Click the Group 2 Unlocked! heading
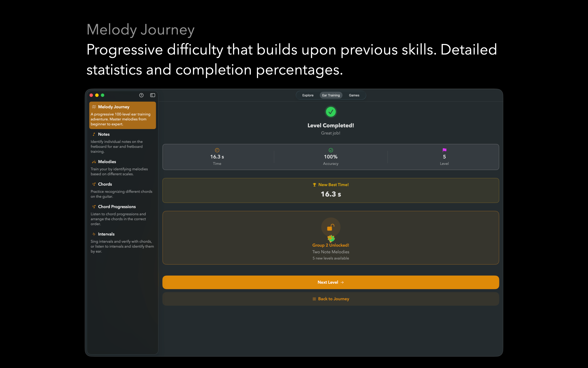This screenshot has width=588, height=368. [x=331, y=245]
